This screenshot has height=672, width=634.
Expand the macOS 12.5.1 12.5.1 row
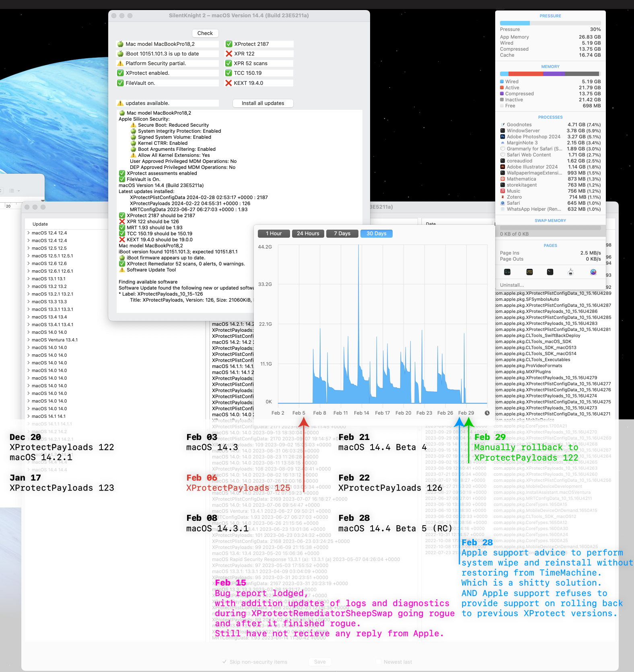click(x=29, y=256)
